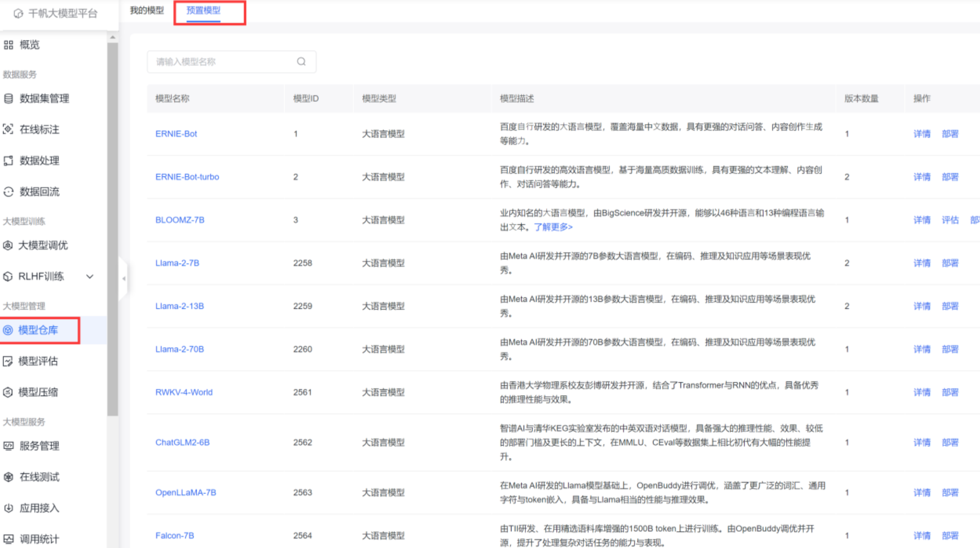Click the 数据集管理 database icon
The image size is (980, 548).
[x=9, y=98]
